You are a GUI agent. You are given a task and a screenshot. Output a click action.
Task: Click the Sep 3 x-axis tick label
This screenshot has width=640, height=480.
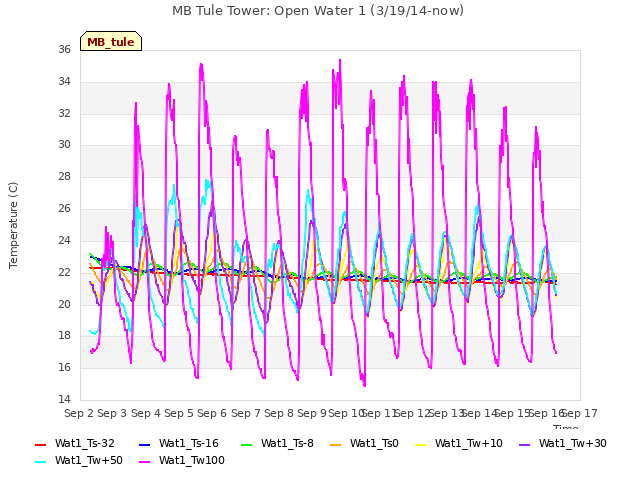112,413
